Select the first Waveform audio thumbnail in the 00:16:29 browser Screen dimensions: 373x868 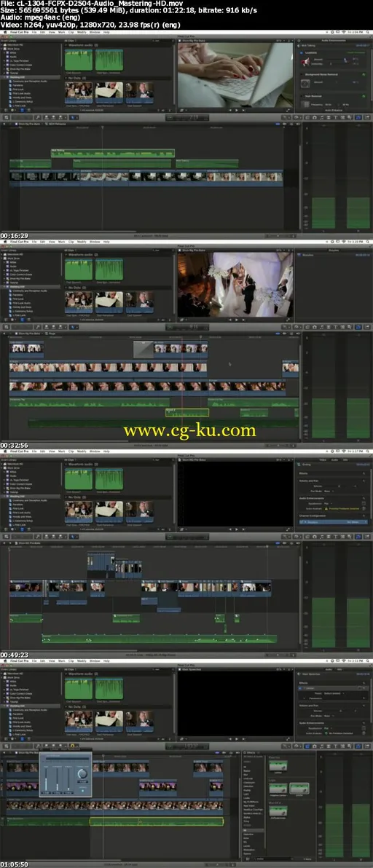click(79, 59)
